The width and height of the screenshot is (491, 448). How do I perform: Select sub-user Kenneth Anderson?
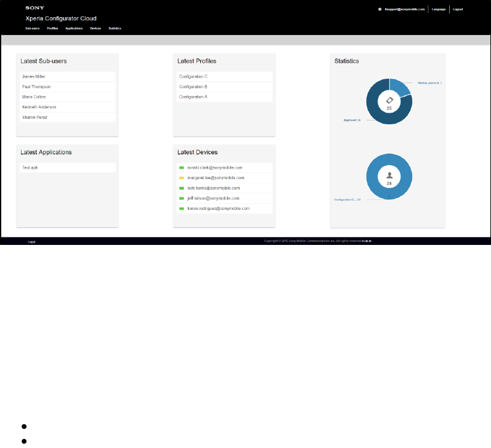[x=67, y=107]
